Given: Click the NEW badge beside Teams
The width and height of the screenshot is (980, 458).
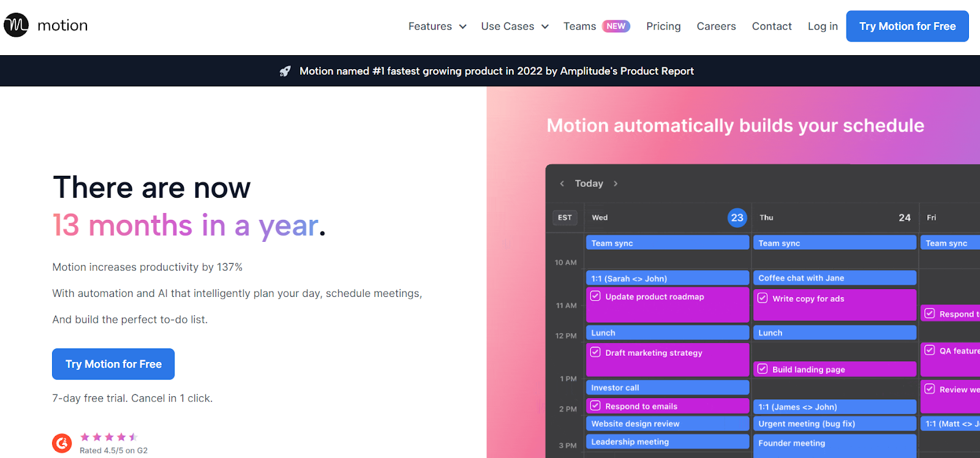Looking at the screenshot, I should click(616, 26).
